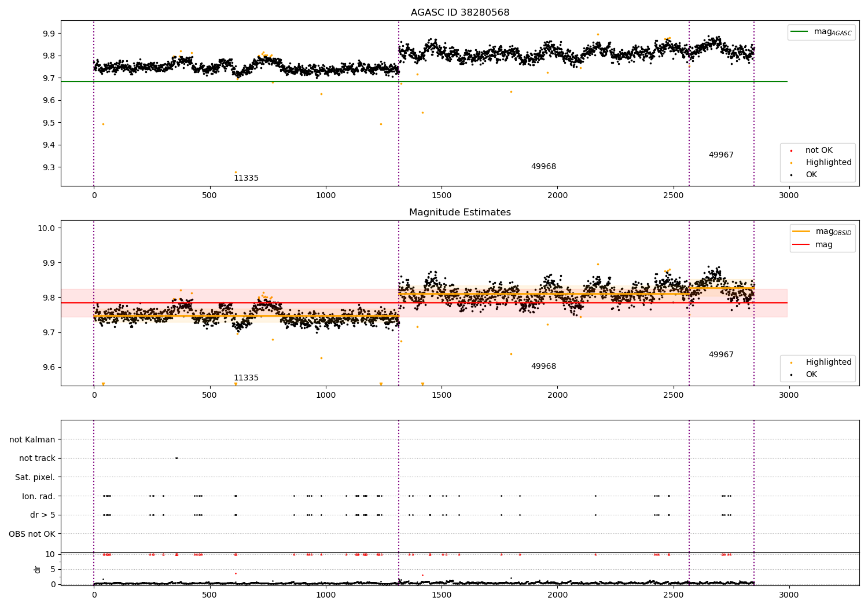Click 'Highlighted' in the middle plot legend
The image size is (868, 608).
pos(828,362)
